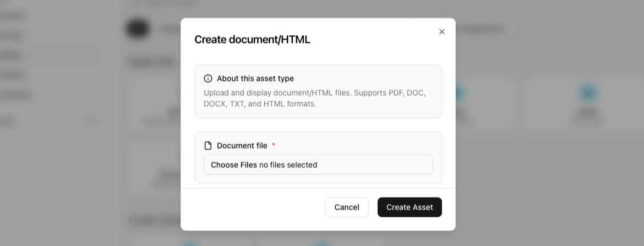Image resolution: width=644 pixels, height=246 pixels.
Task: Click the topmost blurred left sidebar item
Action: (x=12, y=15)
